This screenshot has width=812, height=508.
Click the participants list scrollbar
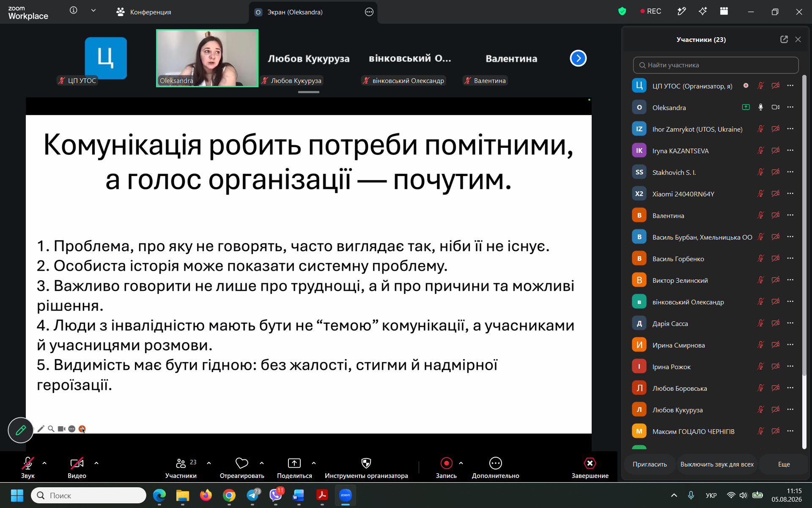(804, 225)
